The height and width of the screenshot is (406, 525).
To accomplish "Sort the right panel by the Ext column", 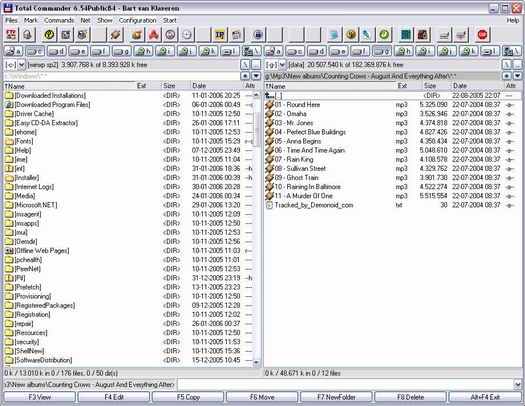I will coord(408,86).
